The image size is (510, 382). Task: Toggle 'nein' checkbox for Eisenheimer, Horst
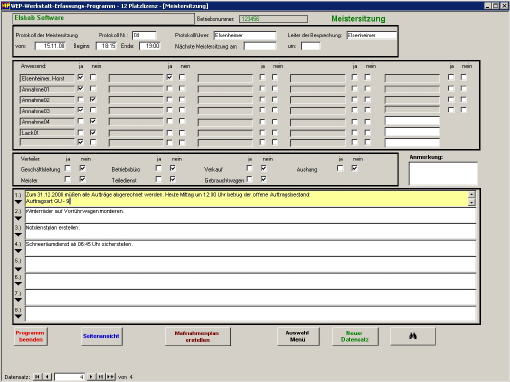(x=93, y=77)
